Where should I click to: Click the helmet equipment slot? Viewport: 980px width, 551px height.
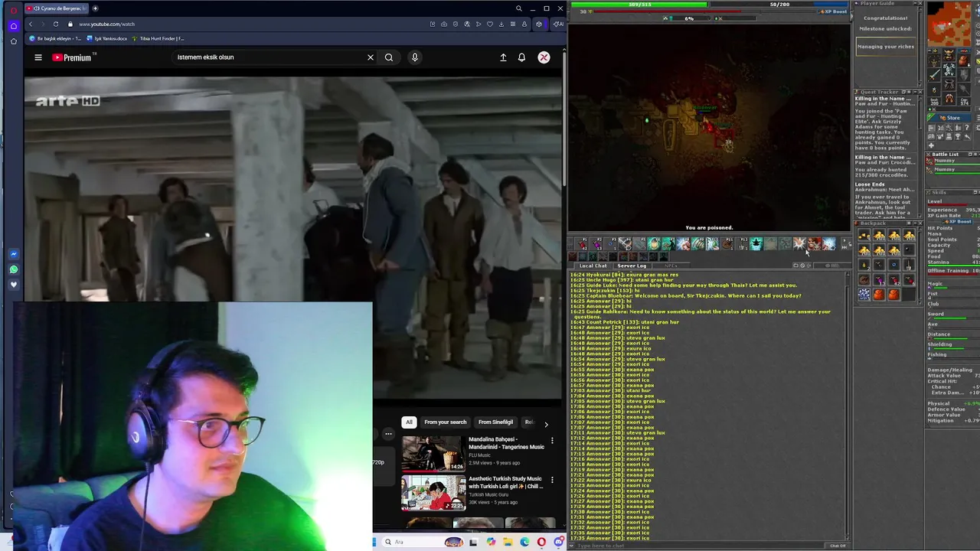(949, 55)
